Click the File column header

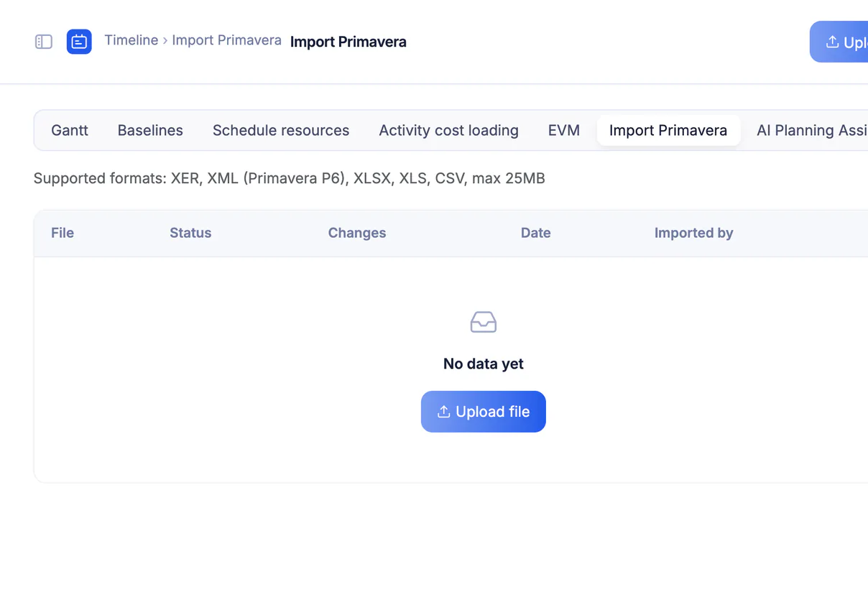(63, 233)
